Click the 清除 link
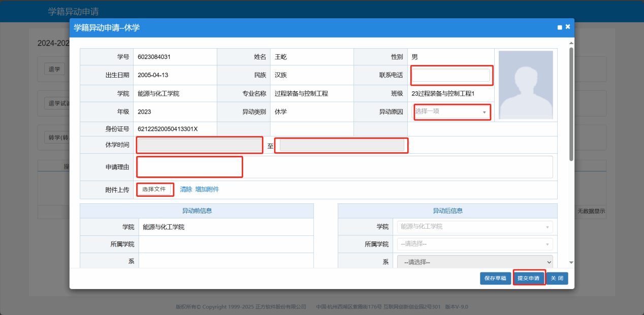The width and height of the screenshot is (644, 315). tap(186, 189)
